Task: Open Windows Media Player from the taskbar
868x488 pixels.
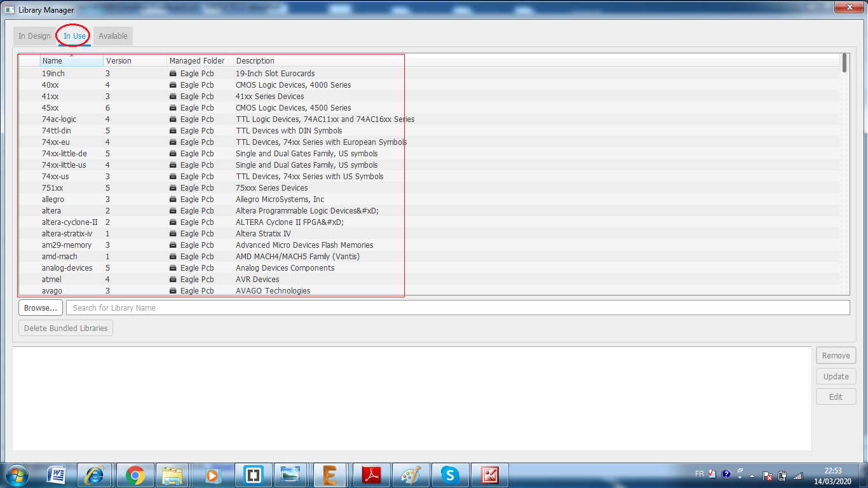Action: click(212, 475)
